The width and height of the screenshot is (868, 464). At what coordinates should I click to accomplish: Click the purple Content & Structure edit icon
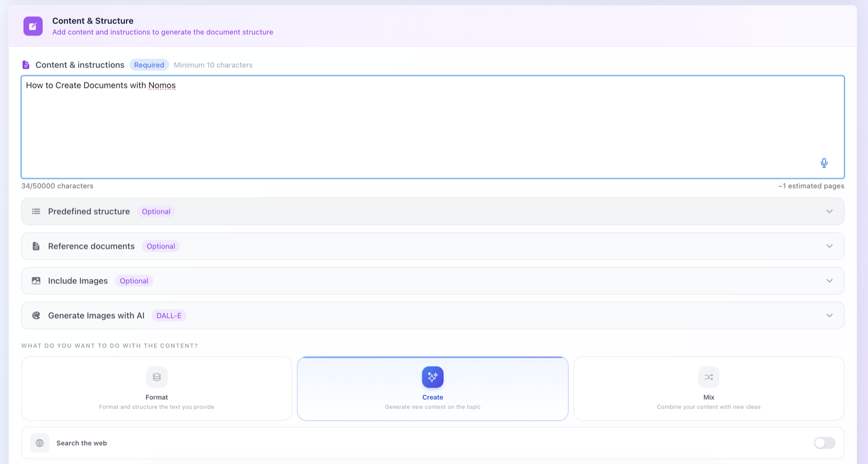pos(33,26)
